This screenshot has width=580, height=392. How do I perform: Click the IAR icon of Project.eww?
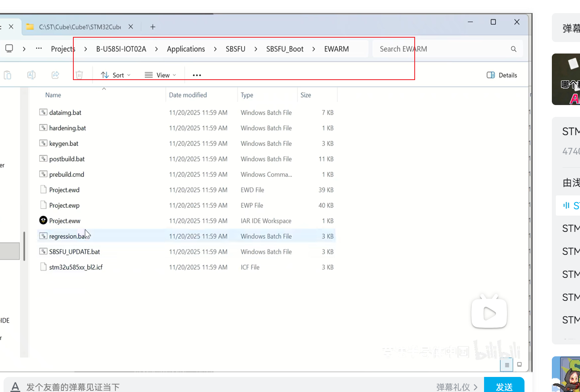(43, 220)
